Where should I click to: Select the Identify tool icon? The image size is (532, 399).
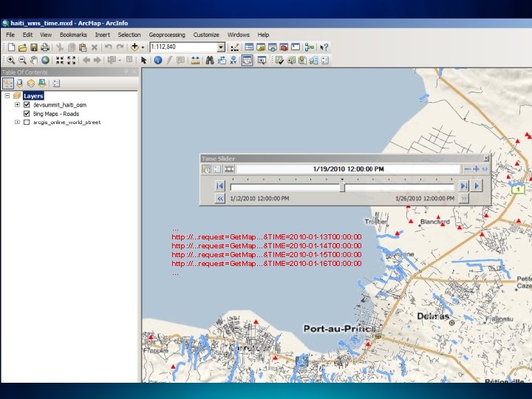(x=158, y=60)
